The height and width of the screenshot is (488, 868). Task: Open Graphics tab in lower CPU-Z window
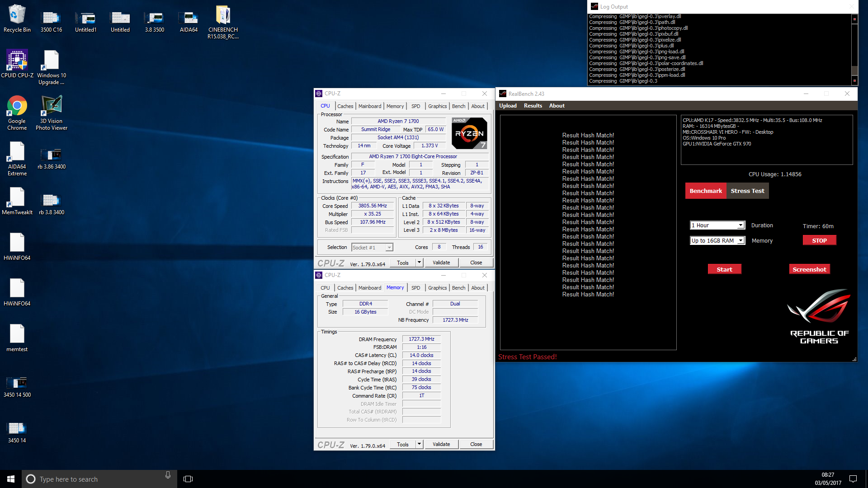(437, 288)
